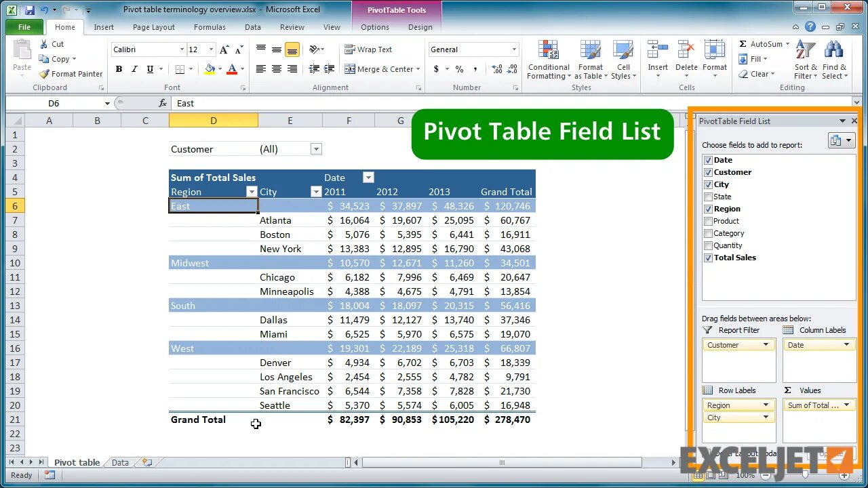Click Middle Align icon
The width and height of the screenshot is (868, 488).
click(277, 49)
